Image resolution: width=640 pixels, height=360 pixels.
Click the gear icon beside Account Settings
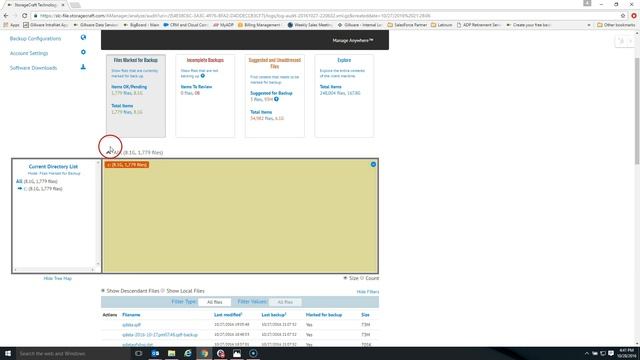83,52
